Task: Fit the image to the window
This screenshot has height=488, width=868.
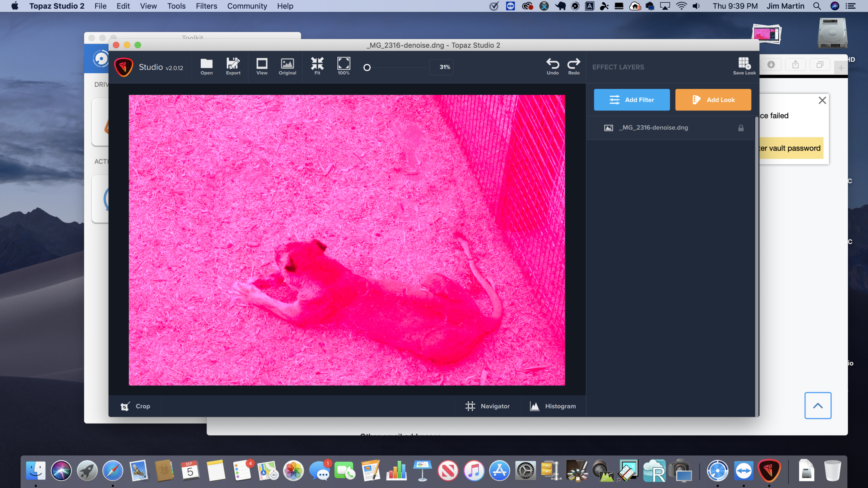Action: [x=317, y=66]
